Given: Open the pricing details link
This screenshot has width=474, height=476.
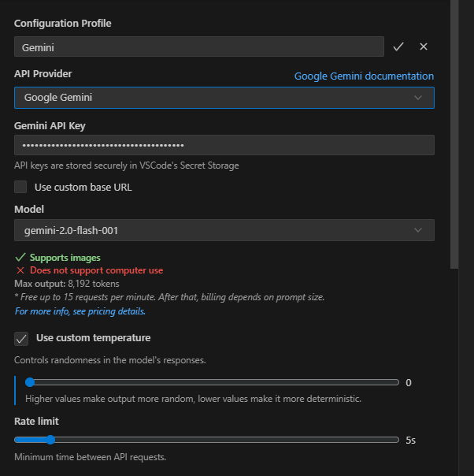Looking at the screenshot, I should (x=80, y=311).
